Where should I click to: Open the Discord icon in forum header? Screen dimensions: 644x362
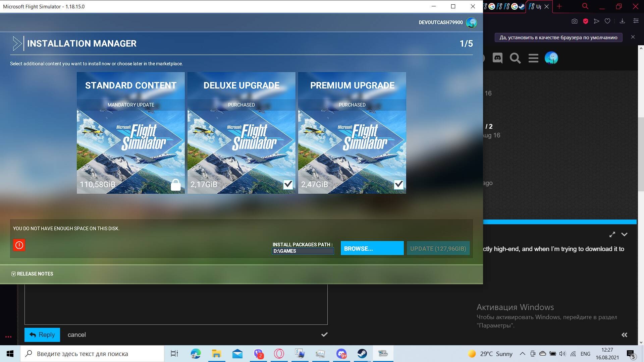coord(497,58)
